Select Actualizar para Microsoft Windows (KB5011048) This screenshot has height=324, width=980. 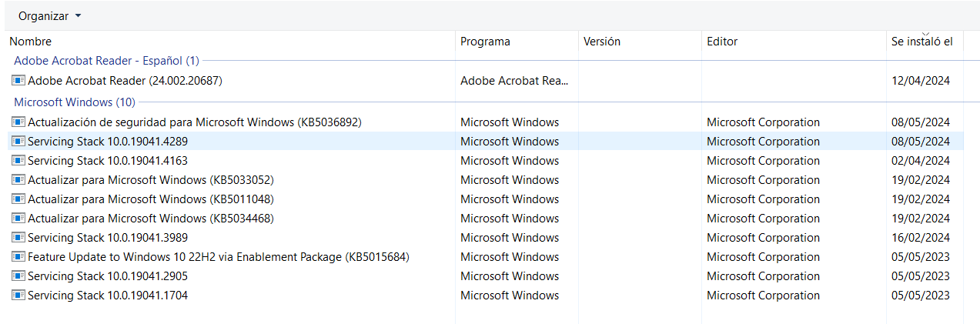151,199
